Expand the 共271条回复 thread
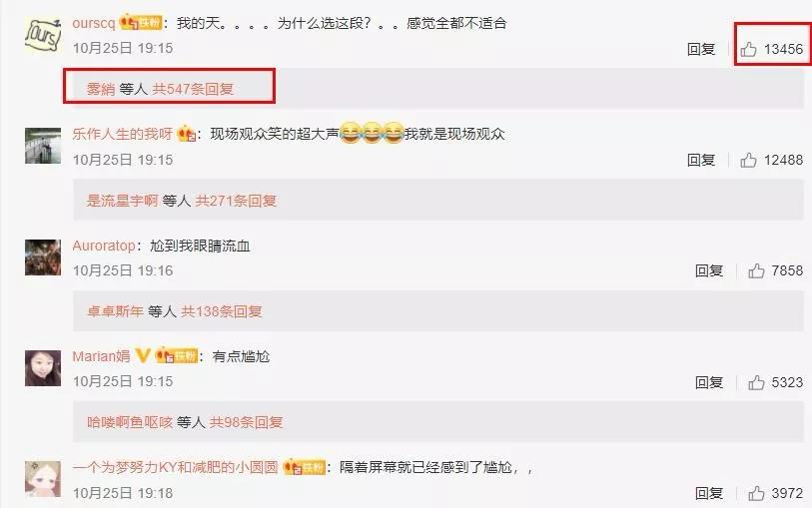Image resolution: width=812 pixels, height=508 pixels. (236, 201)
